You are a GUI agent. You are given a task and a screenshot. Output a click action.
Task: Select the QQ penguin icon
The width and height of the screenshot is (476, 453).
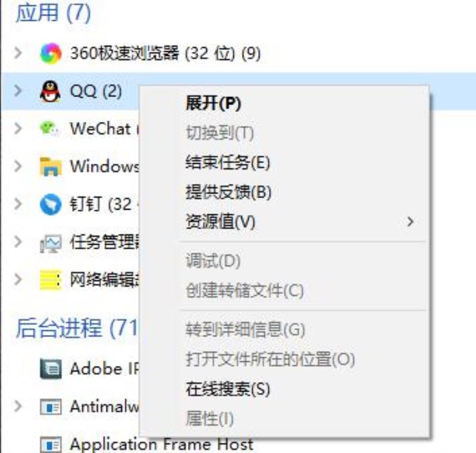coord(51,91)
